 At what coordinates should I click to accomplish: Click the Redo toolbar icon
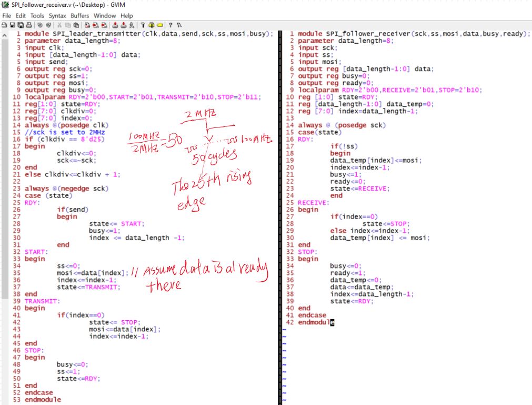[x=48, y=25]
